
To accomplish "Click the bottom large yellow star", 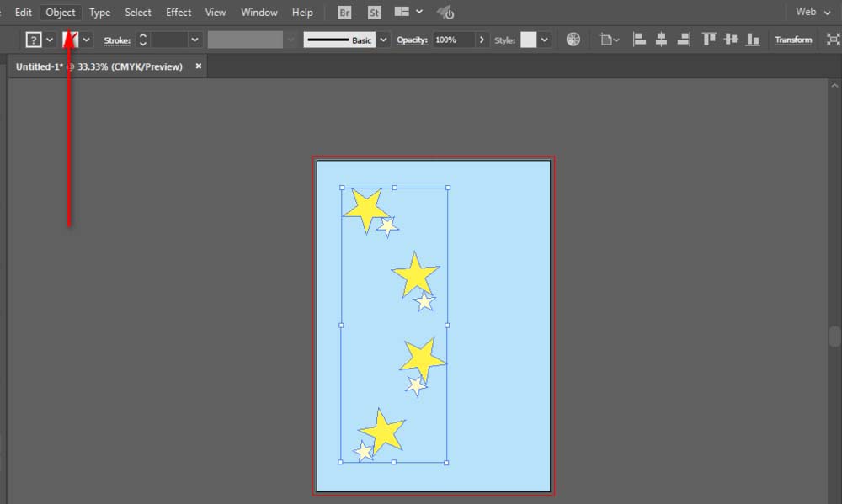I will tap(382, 431).
